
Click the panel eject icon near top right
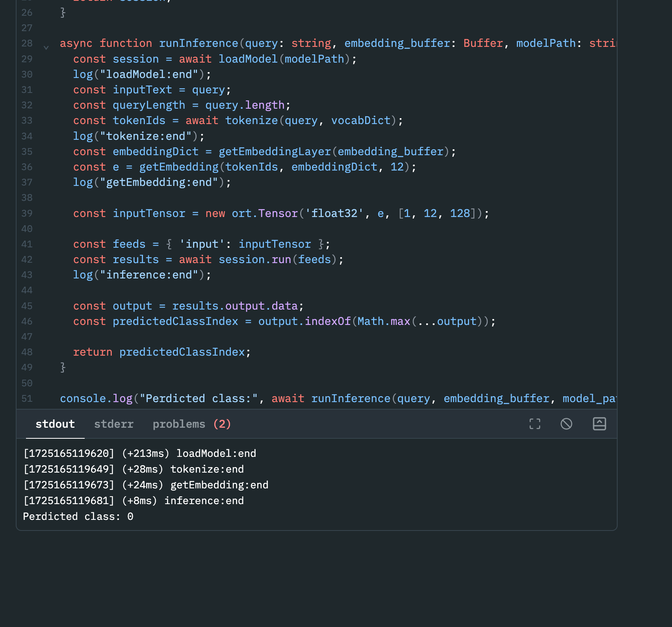[x=599, y=424]
